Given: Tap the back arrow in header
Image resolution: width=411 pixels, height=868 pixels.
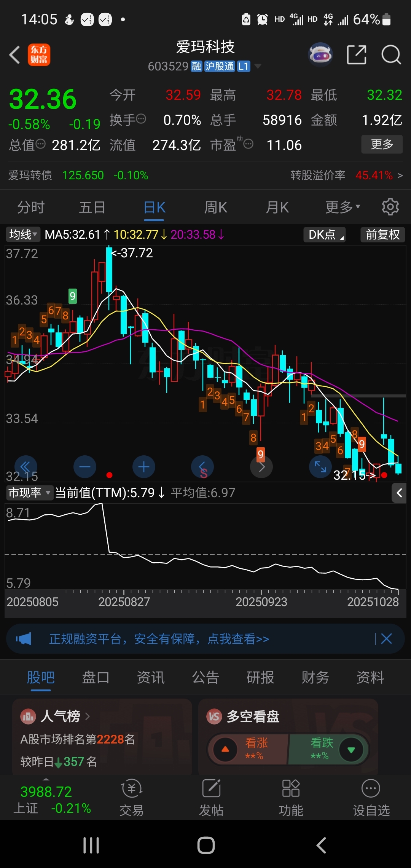Looking at the screenshot, I should coord(14,55).
